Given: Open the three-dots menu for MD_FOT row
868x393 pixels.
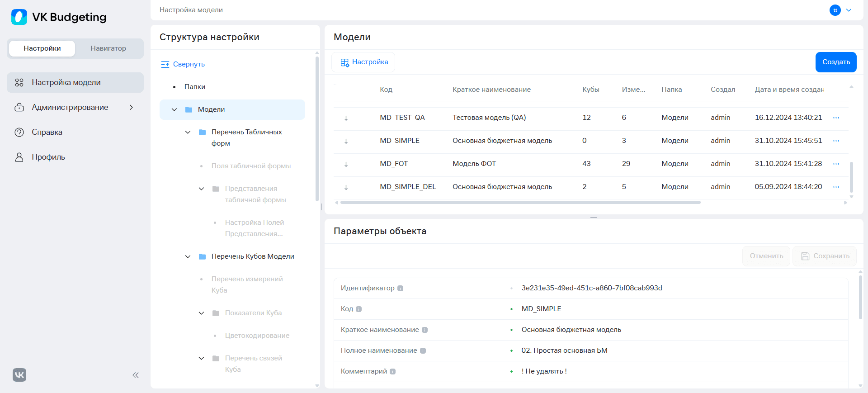Looking at the screenshot, I should (x=836, y=164).
